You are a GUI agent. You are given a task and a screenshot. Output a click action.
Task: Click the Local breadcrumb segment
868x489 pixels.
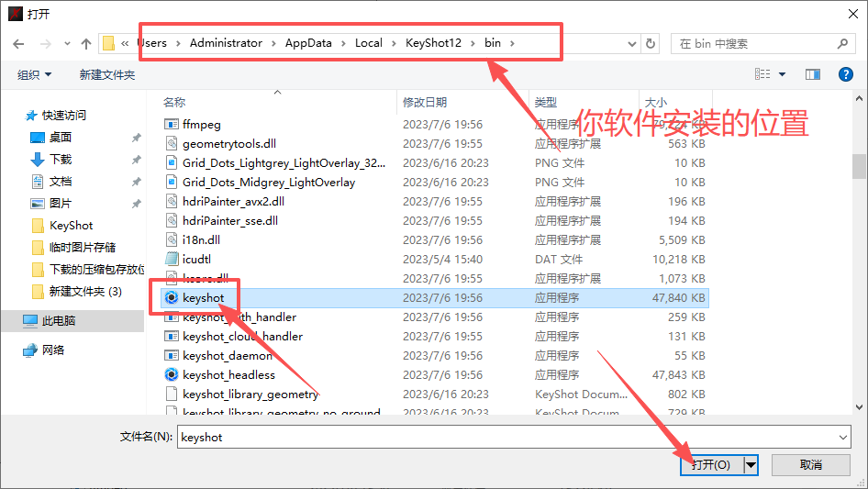click(x=369, y=43)
